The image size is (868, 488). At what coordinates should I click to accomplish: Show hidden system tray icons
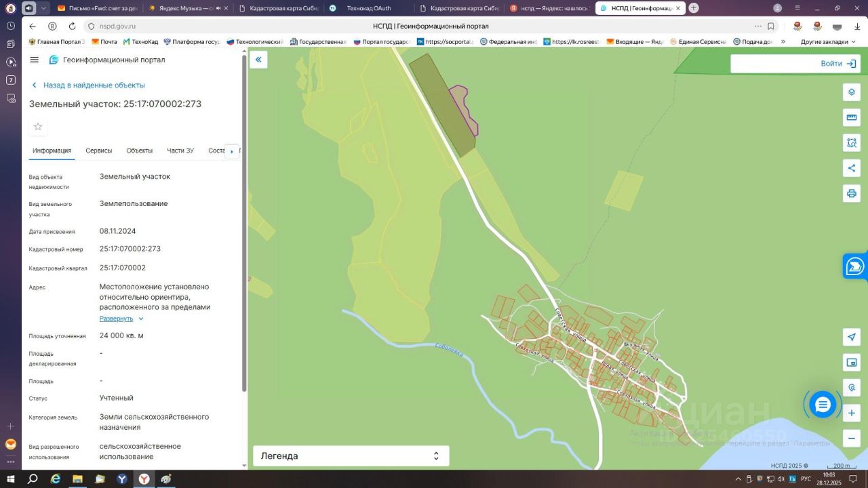[x=737, y=479]
